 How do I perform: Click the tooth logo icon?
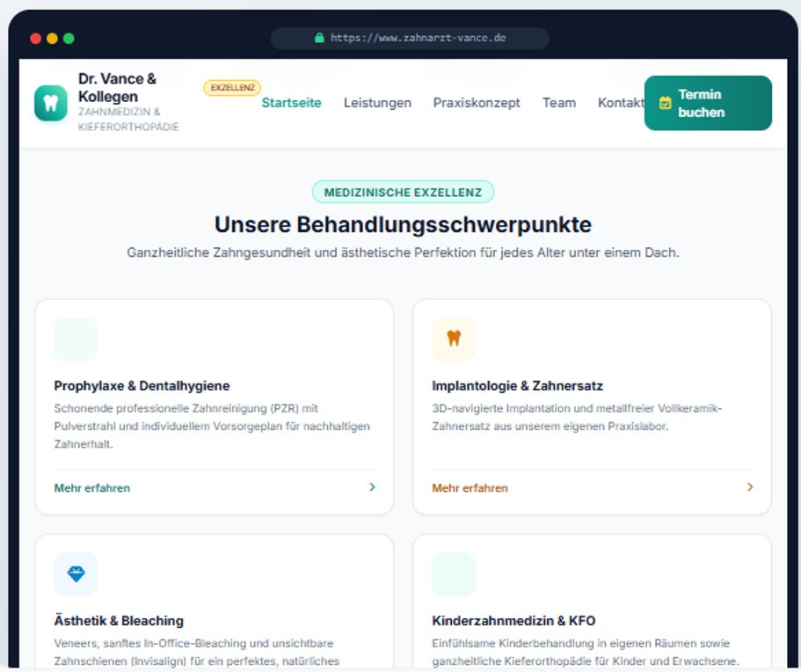[51, 103]
